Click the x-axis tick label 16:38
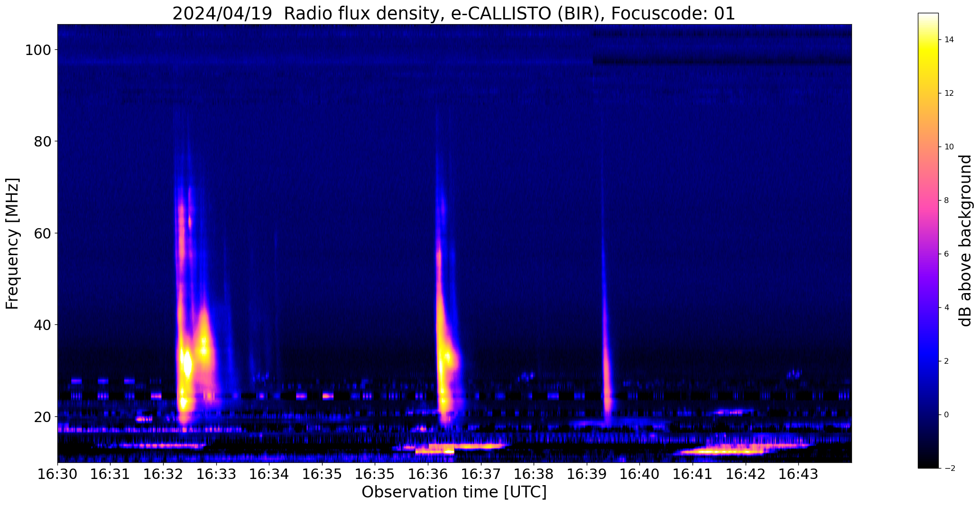 pyautogui.click(x=534, y=474)
